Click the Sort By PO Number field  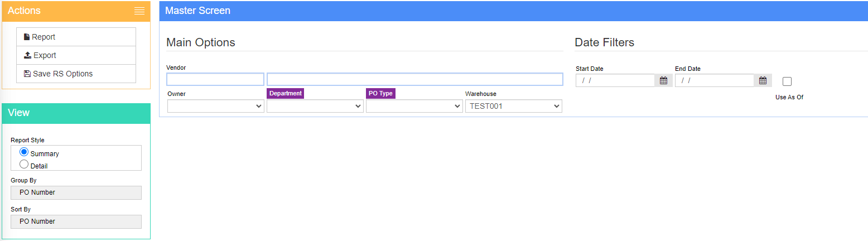[76, 221]
